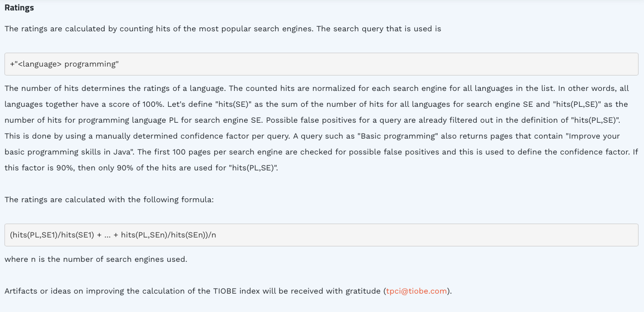Open the tpci@tiobe.com email link

(416, 291)
